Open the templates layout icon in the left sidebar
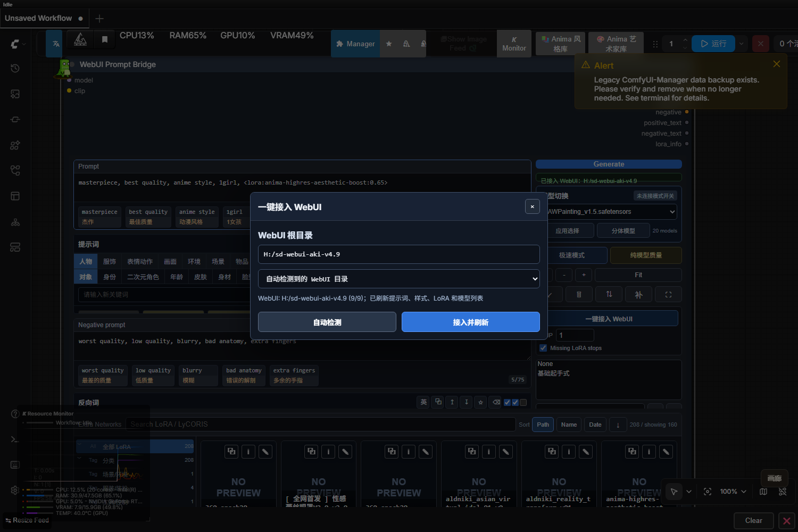Screen dimensions: 798x532 coord(15,196)
